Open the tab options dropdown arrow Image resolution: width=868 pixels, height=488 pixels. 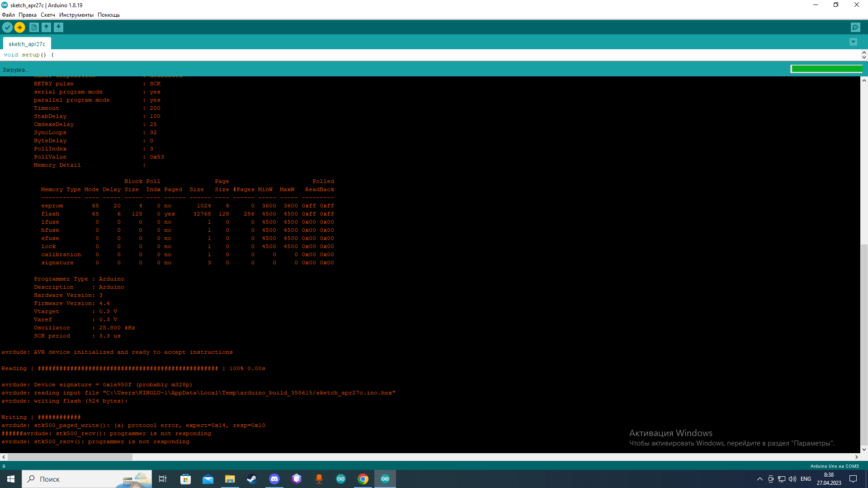coord(853,42)
